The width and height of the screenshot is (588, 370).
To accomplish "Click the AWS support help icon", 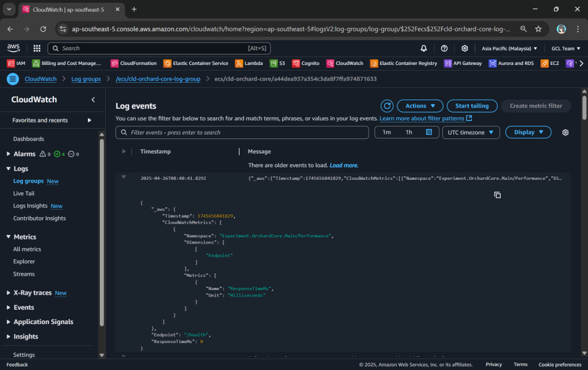I will point(444,48).
